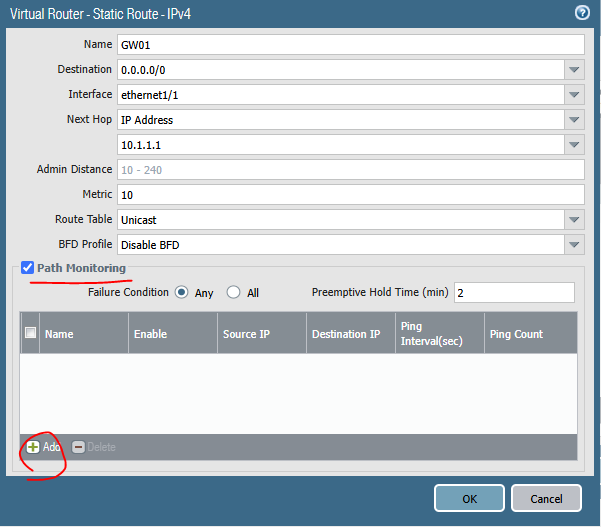Click the OK button
The height and width of the screenshot is (527, 601).
point(469,498)
